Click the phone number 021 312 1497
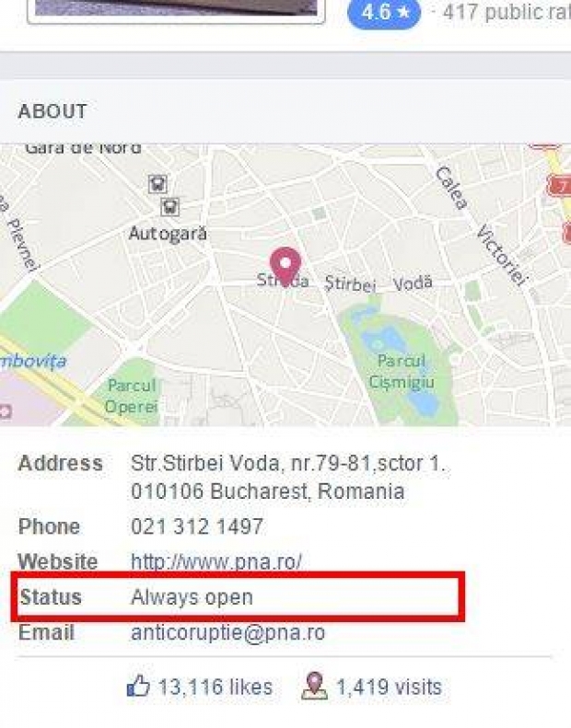571x728 pixels. pos(197,526)
